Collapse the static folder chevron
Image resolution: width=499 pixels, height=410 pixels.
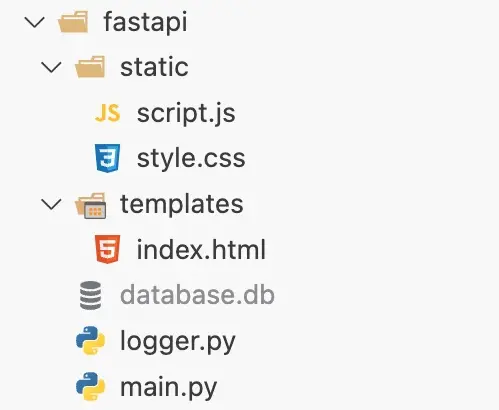point(51,67)
